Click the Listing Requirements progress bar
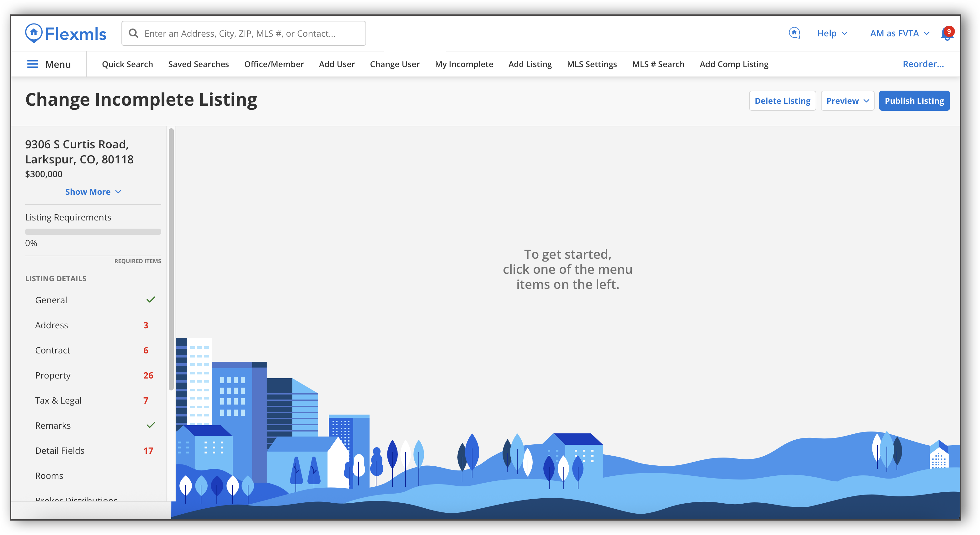Viewport: 980px width, 535px height. 93,231
